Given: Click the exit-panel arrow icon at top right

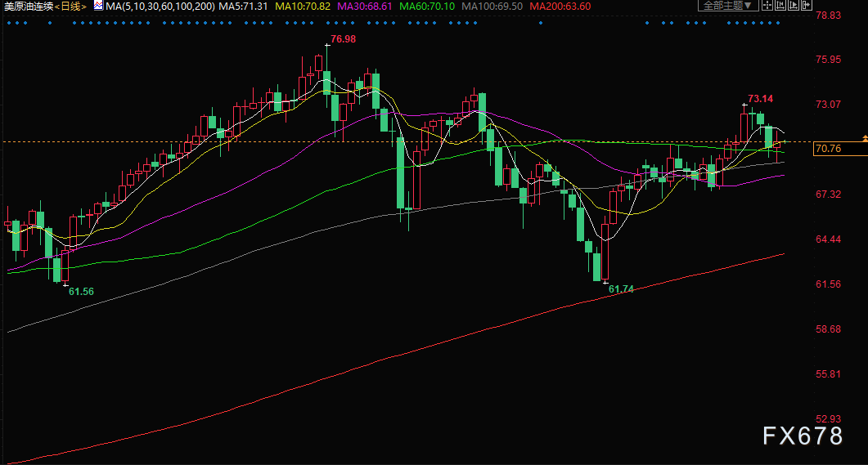Looking at the screenshot, I should (807, 5).
